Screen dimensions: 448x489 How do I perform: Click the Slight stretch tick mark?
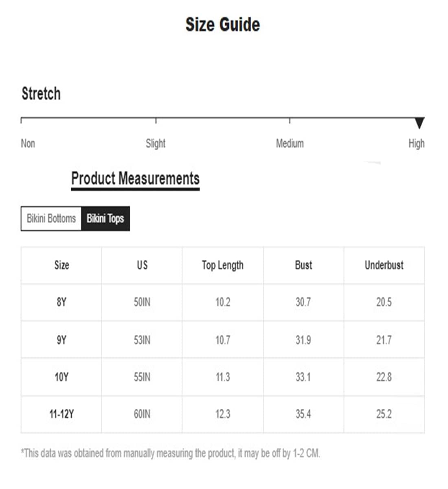coord(156,121)
